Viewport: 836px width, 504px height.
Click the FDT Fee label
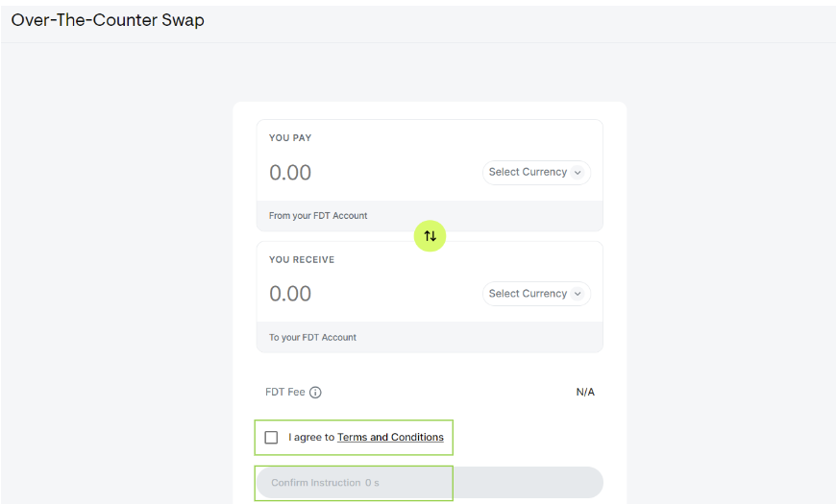(x=285, y=392)
